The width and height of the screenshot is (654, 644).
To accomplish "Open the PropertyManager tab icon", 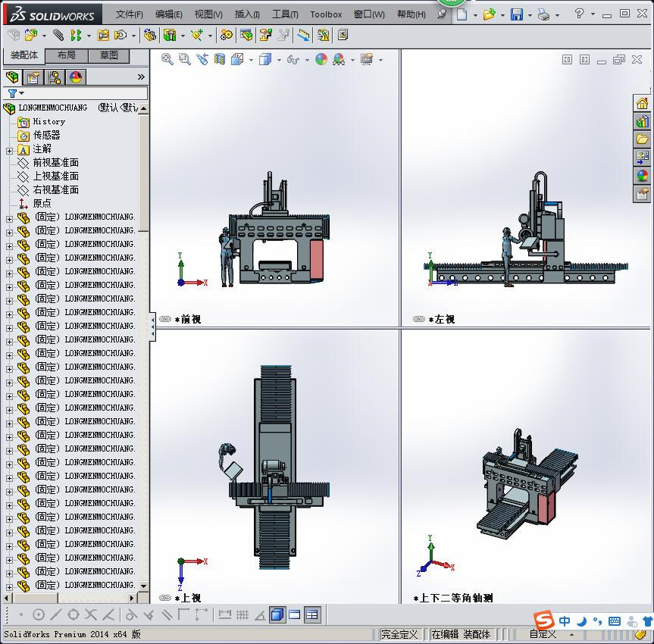I will [33, 77].
